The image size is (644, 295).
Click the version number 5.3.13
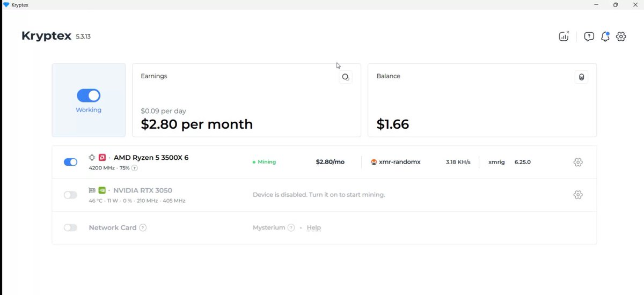83,37
